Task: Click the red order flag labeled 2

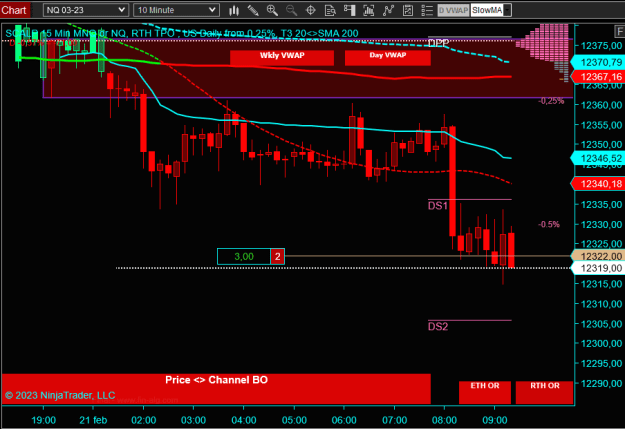Action: (277, 256)
